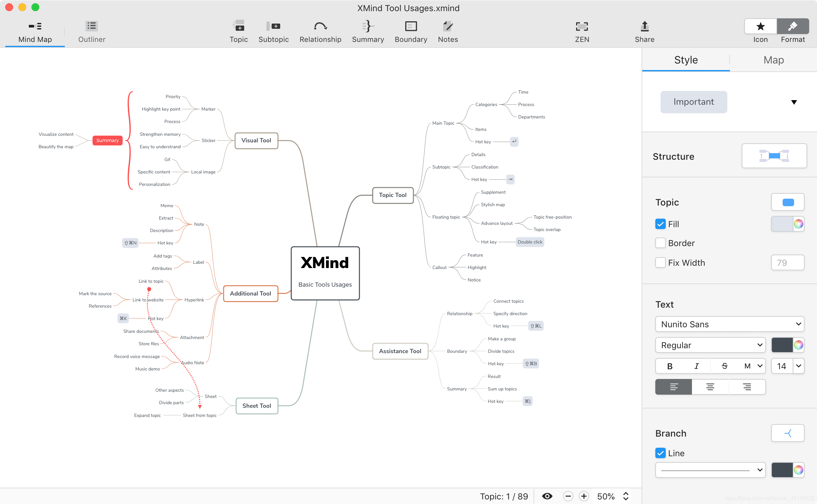Toggle the Fix Width checkbox
Viewport: 817px width, 504px height.
tap(660, 262)
